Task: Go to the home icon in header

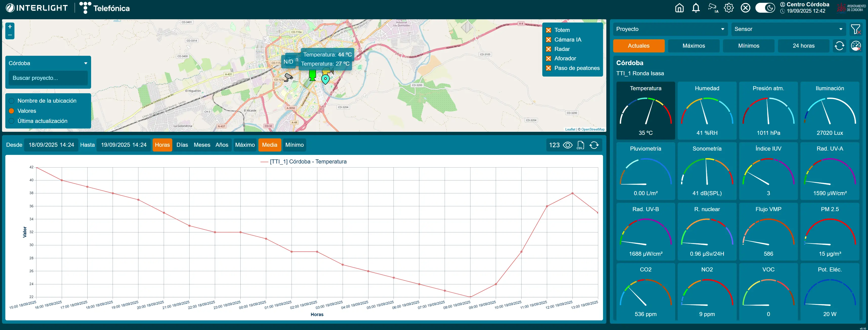Action: point(679,8)
